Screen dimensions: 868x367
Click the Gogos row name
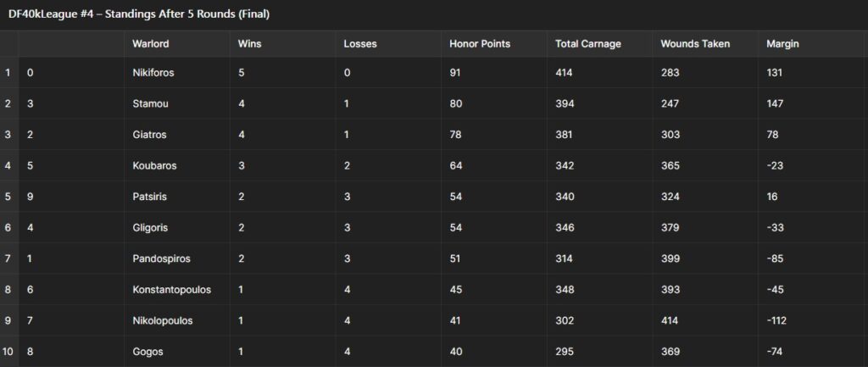tap(147, 352)
